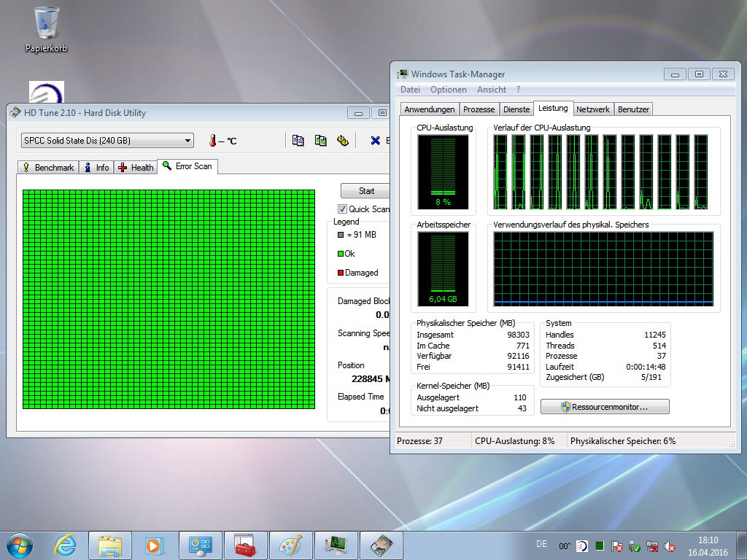Click the CPU-Auslastung 8 % gauge

coord(443,172)
